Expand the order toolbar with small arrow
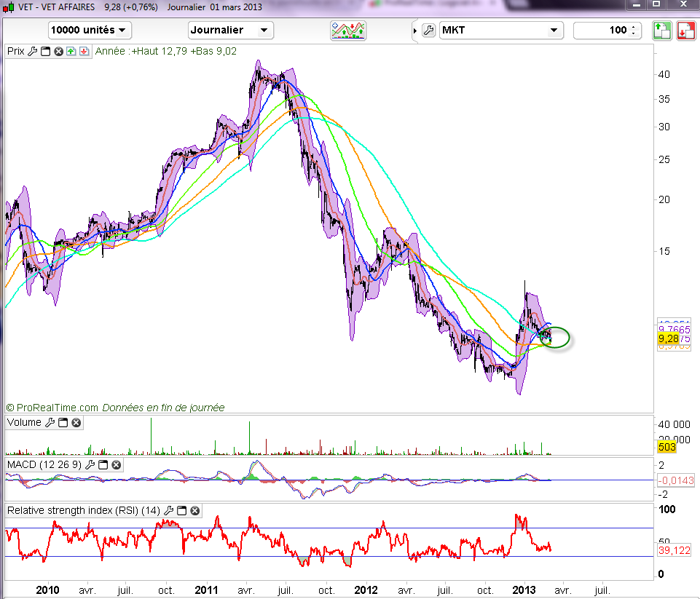This screenshot has width=700, height=599. 415,31
